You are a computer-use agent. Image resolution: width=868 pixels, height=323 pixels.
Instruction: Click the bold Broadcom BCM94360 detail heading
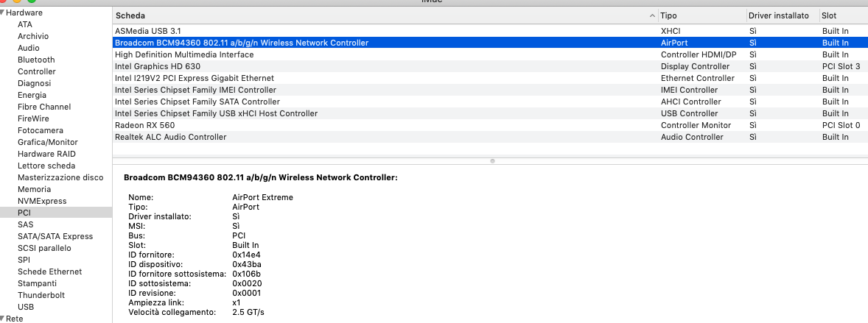(x=261, y=178)
